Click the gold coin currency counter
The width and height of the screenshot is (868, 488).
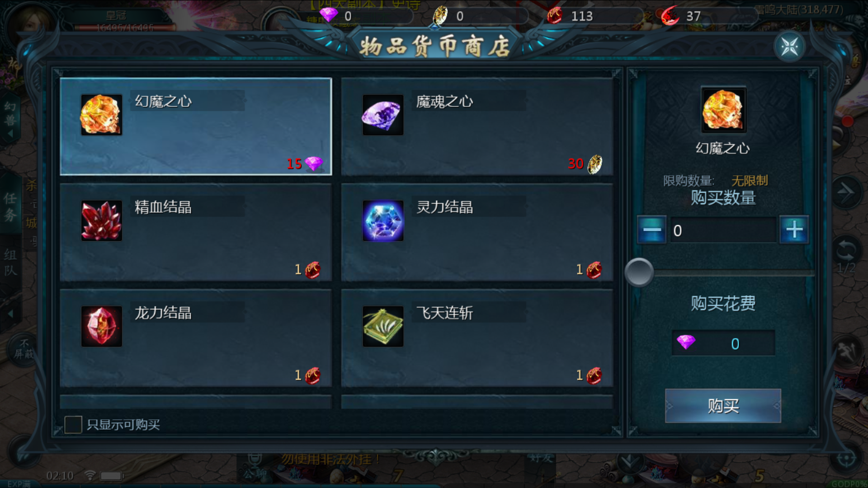tap(480, 16)
